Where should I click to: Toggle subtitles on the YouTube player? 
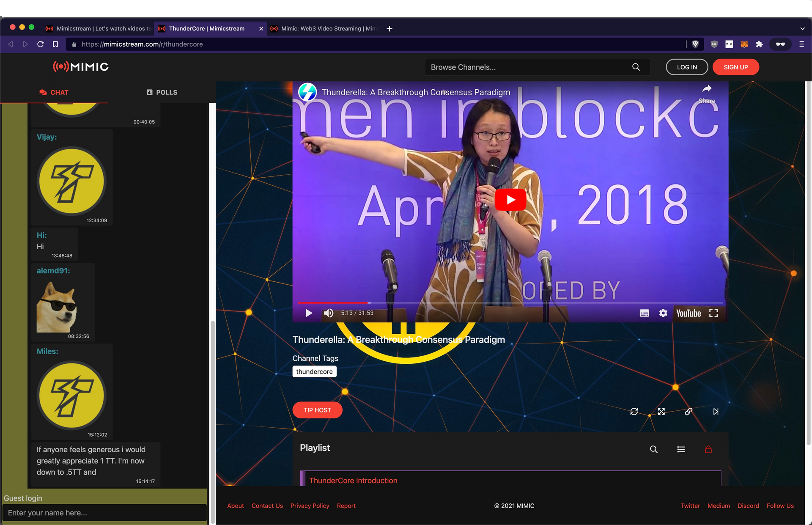[644, 313]
